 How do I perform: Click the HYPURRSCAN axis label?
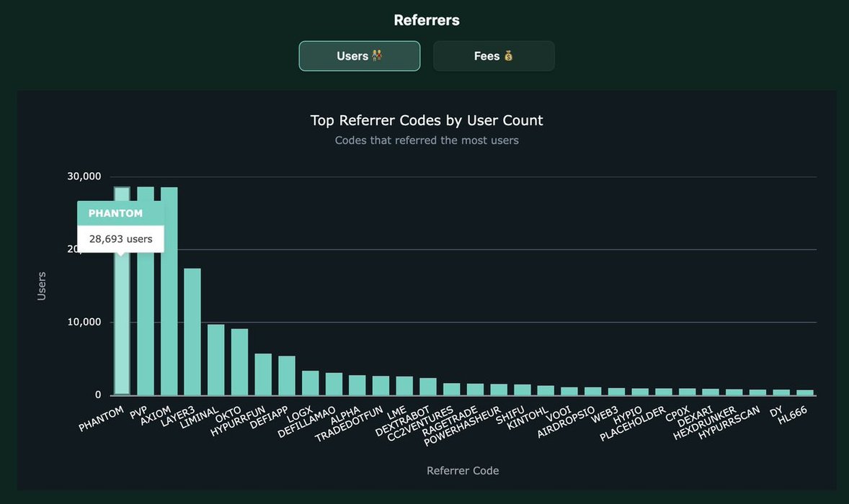click(729, 423)
